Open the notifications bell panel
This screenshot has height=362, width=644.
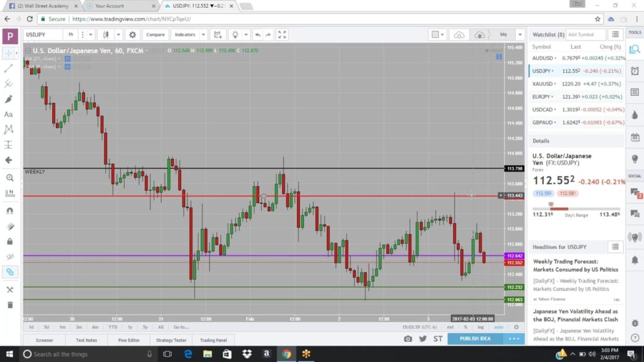click(635, 260)
